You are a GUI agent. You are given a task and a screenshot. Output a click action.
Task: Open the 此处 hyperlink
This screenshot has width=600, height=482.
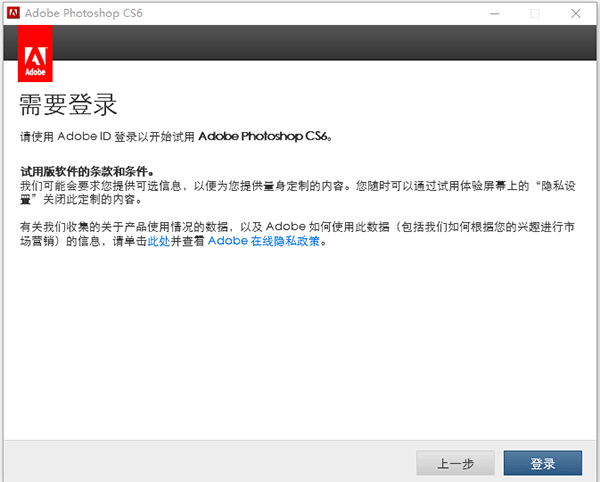(x=158, y=241)
